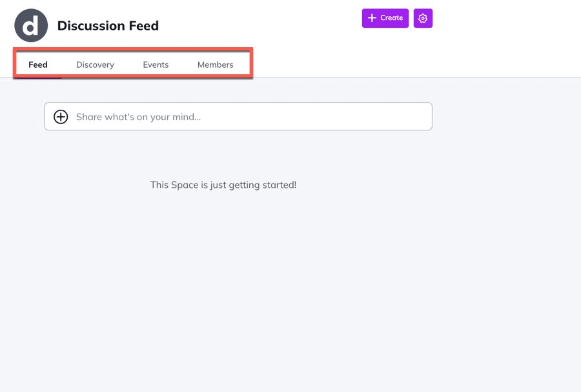
Task: Click the dark gray circle logo beside the title
Action: 31,26
